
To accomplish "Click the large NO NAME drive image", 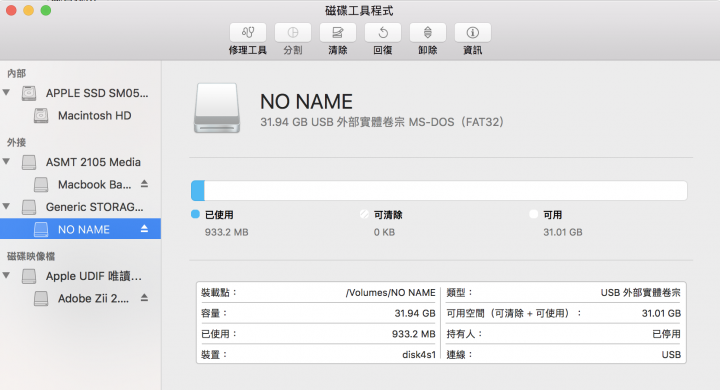I will [x=217, y=108].
